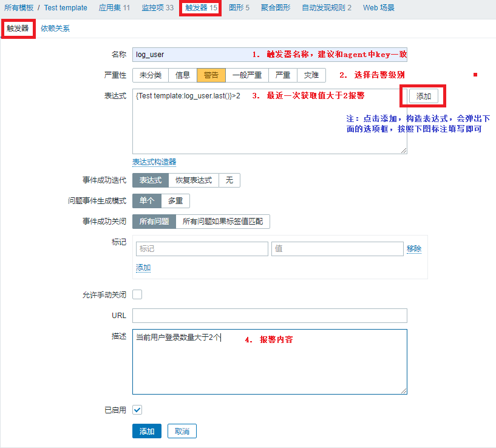Switch to the 监控项 33 tab
The width and height of the screenshot is (496, 448).
pyautogui.click(x=157, y=8)
